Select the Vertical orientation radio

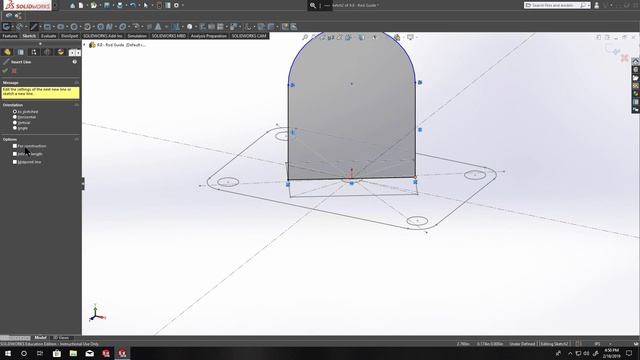coord(15,122)
